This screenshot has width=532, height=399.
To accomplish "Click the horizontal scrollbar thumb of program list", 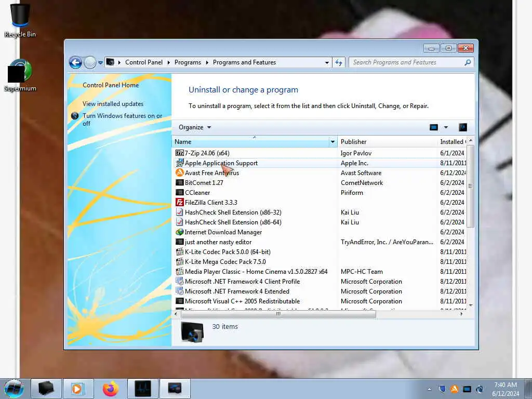I will [278, 314].
